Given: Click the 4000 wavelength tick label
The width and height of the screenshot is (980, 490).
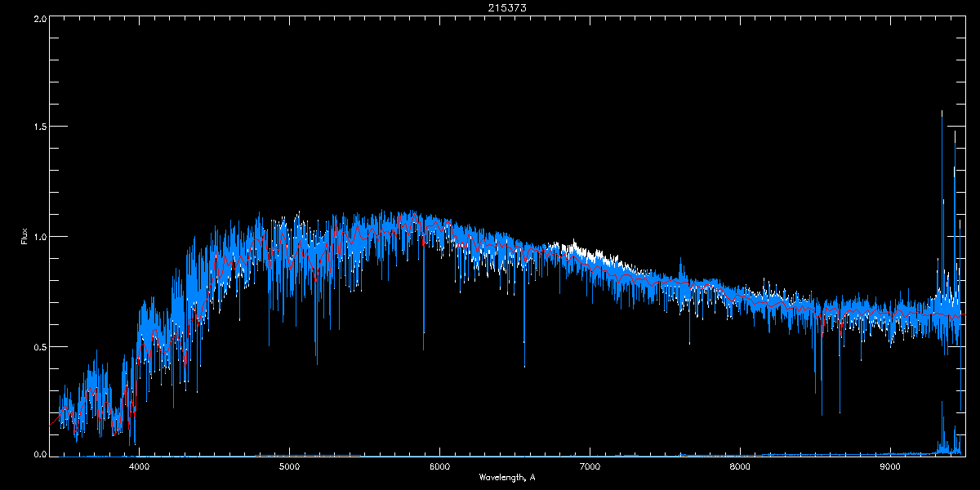Looking at the screenshot, I should point(140,468).
